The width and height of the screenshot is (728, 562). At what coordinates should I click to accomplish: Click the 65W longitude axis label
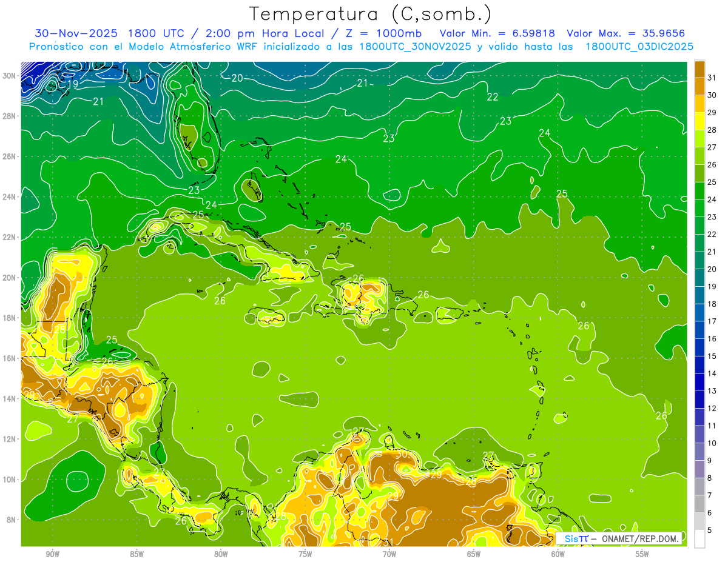474,554
